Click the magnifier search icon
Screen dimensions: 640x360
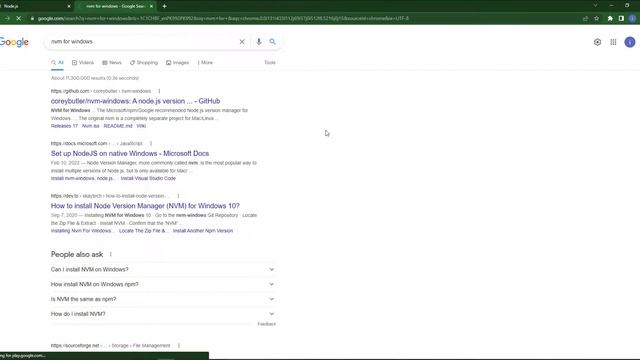pyautogui.click(x=272, y=42)
